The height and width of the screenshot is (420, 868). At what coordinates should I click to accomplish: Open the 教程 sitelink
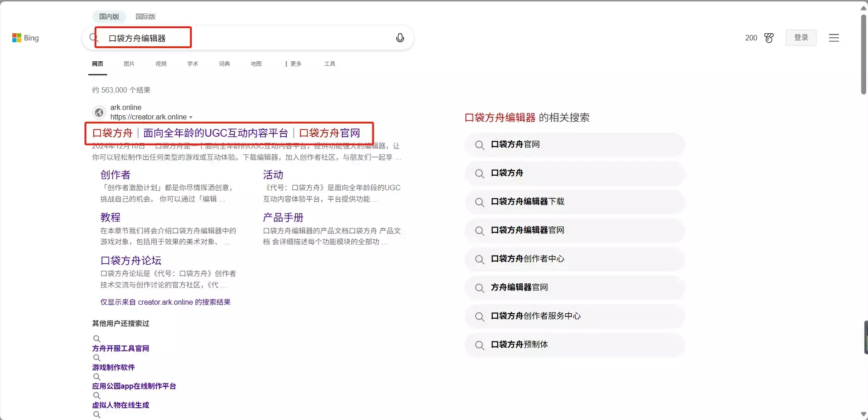pyautogui.click(x=110, y=217)
